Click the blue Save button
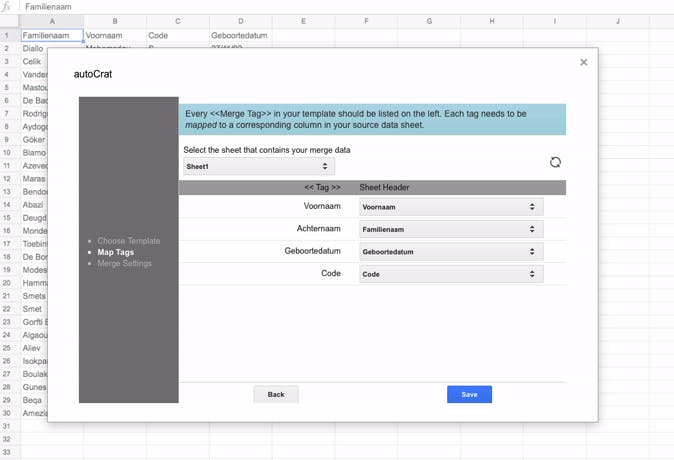This screenshot has height=460, width=674. (x=469, y=394)
